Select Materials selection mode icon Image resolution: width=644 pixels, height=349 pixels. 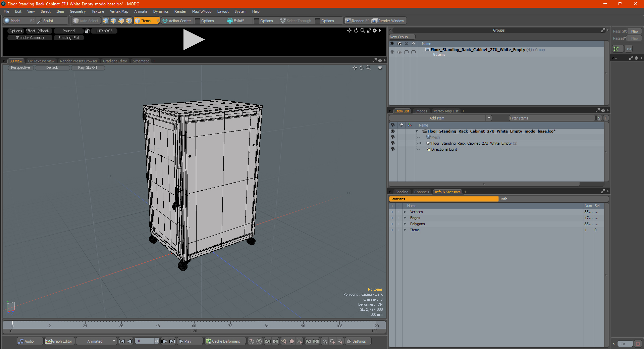tap(129, 21)
